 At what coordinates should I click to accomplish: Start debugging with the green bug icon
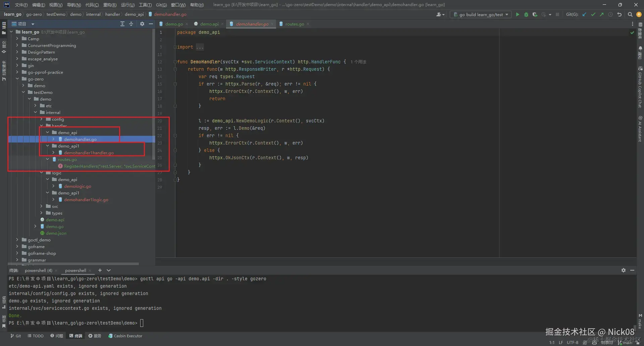pyautogui.click(x=526, y=14)
